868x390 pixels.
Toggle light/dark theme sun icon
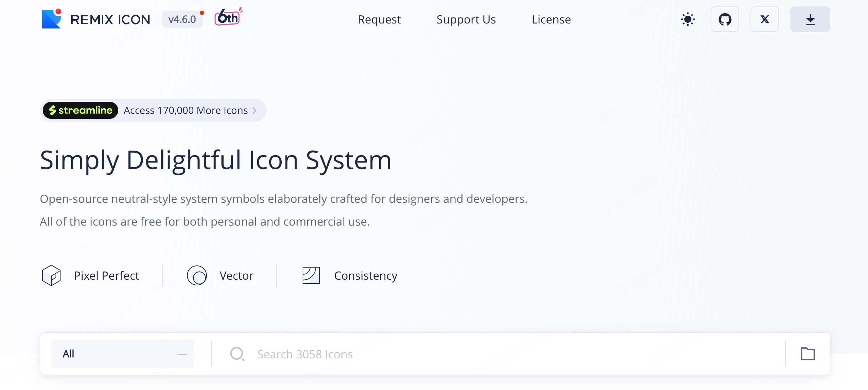point(688,19)
